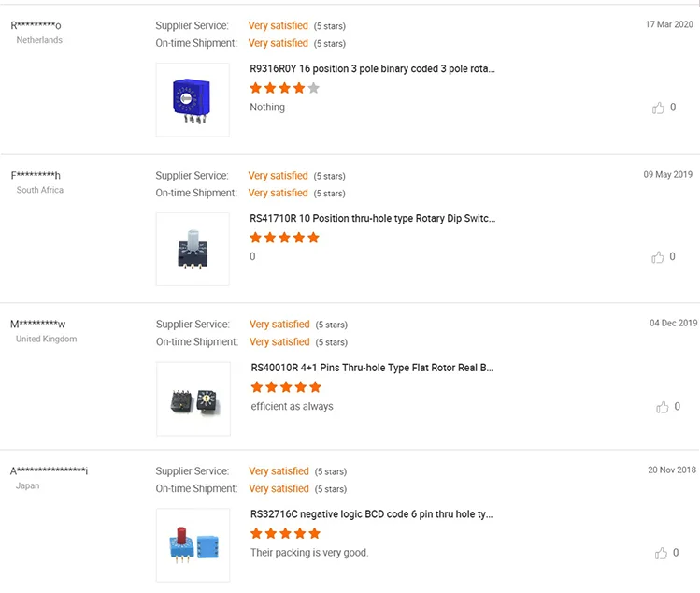This screenshot has width=700, height=593.
Task: Upvote the Japan reviewer's comment
Action: click(662, 553)
